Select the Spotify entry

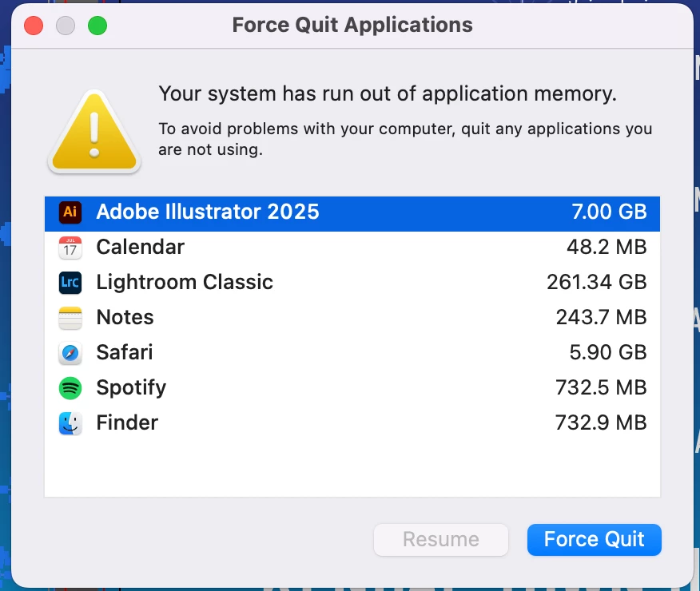pyautogui.click(x=131, y=388)
